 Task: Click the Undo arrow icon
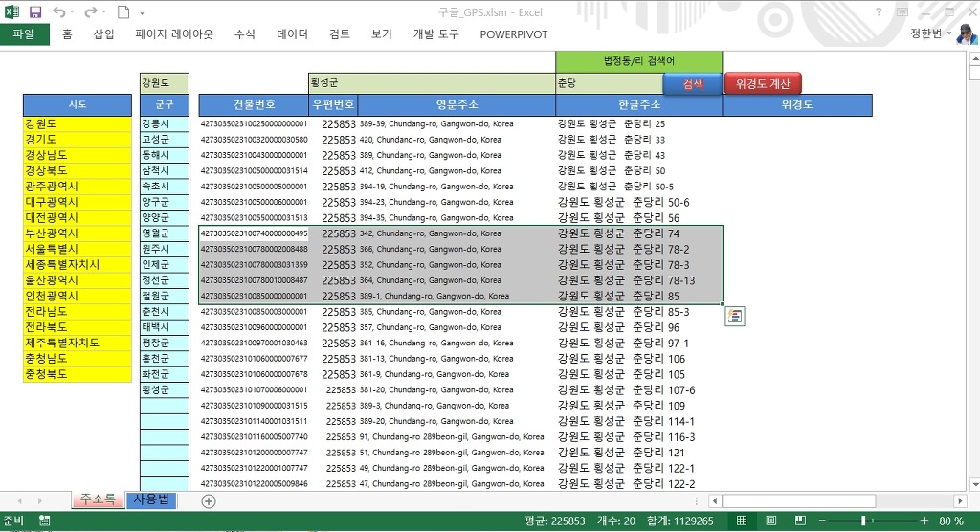click(x=59, y=12)
